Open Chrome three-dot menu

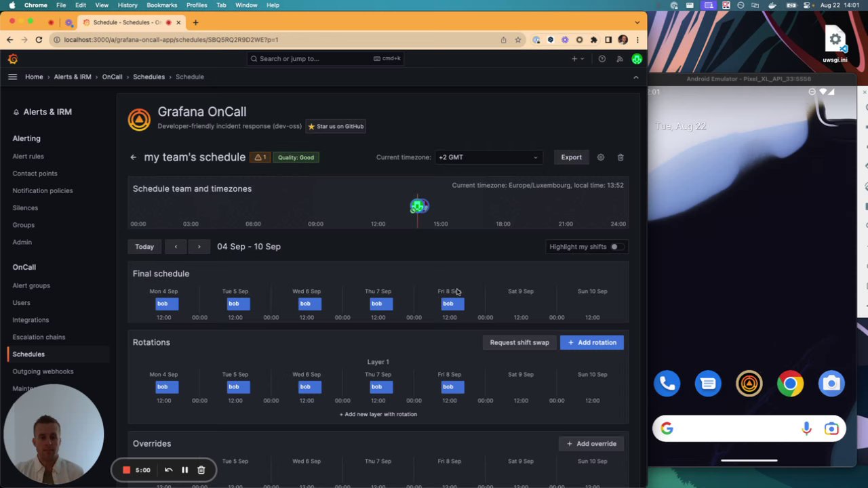pos(637,40)
